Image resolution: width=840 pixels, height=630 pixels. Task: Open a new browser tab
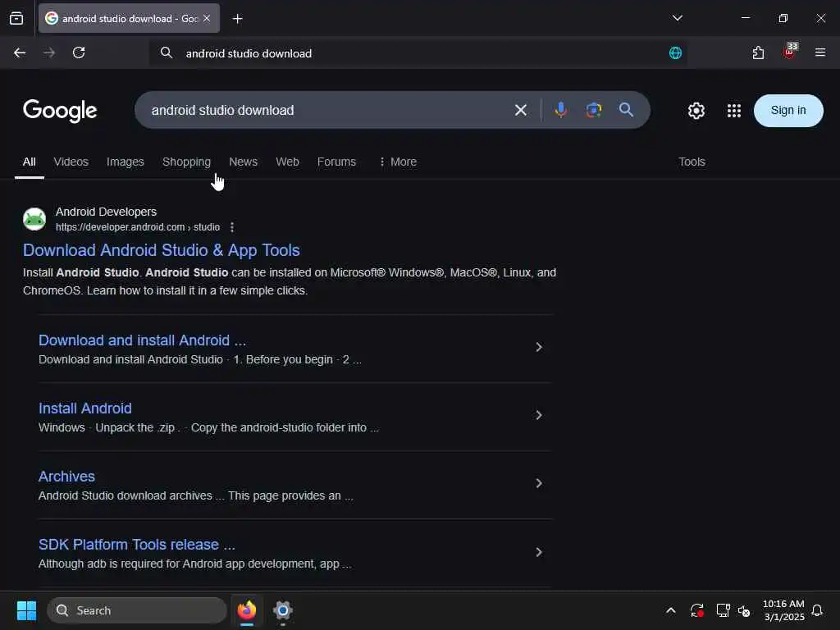(237, 19)
